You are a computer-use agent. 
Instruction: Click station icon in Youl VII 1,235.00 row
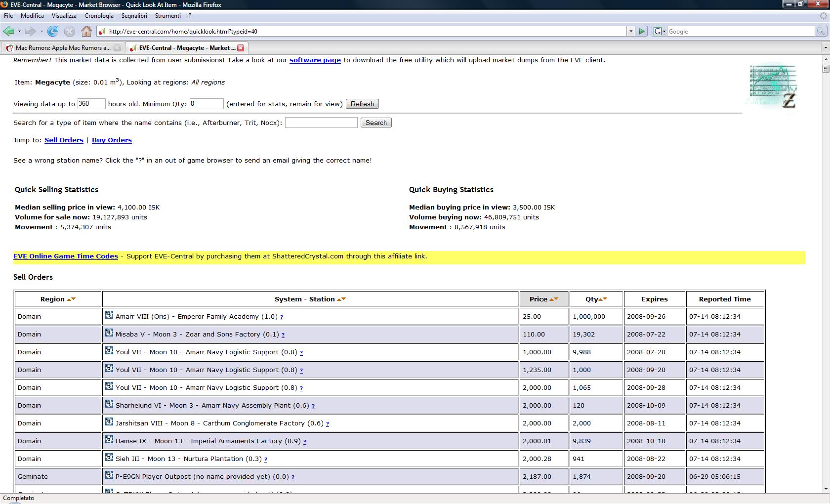pyautogui.click(x=109, y=369)
